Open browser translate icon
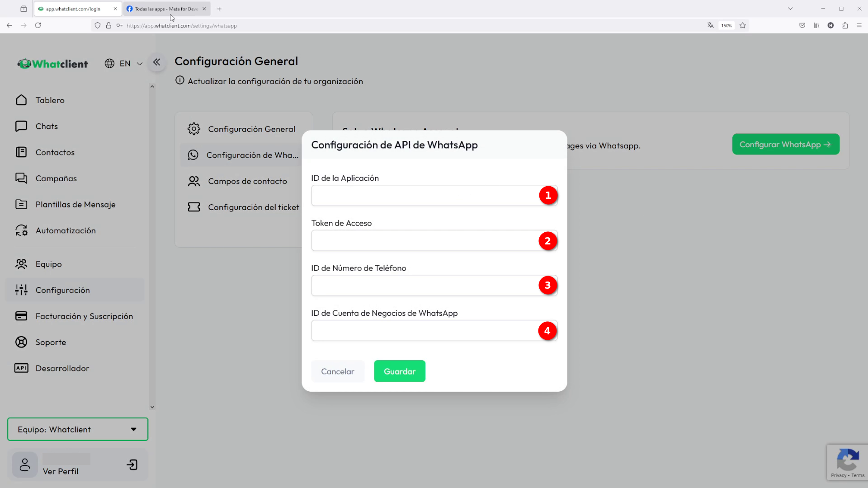Image resolution: width=868 pixels, height=488 pixels. [x=710, y=25]
